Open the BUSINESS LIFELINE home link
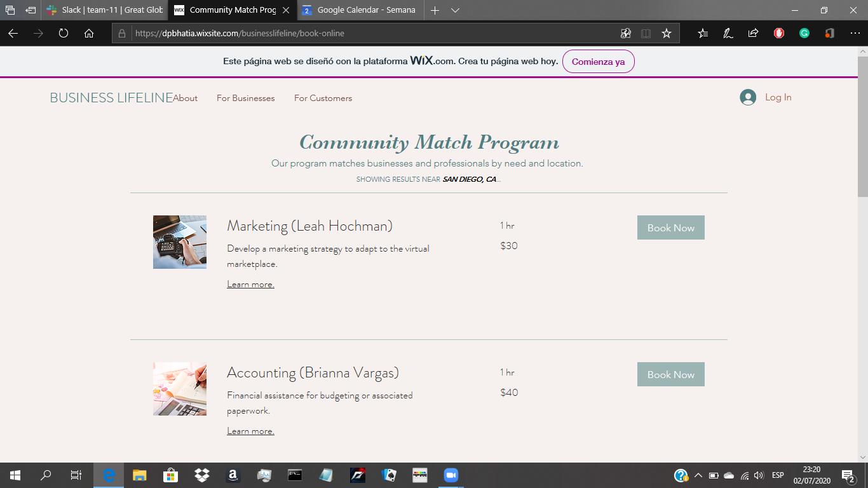 pos(111,97)
